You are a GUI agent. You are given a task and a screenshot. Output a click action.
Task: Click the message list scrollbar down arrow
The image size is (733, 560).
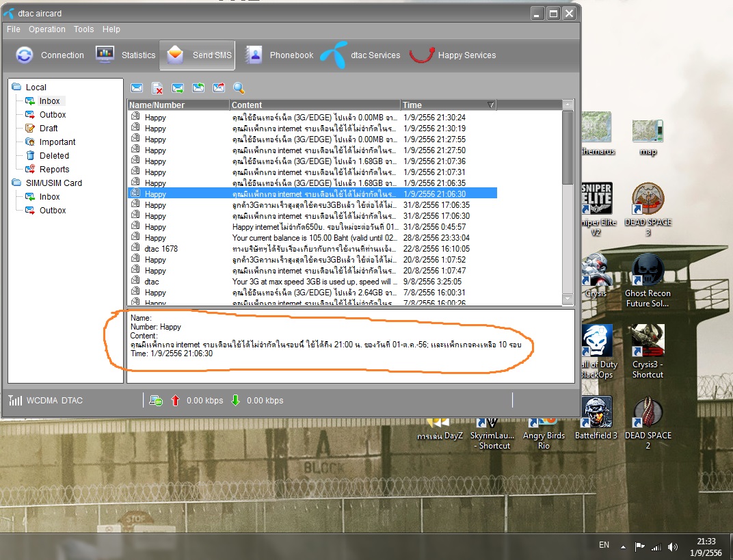tap(568, 299)
